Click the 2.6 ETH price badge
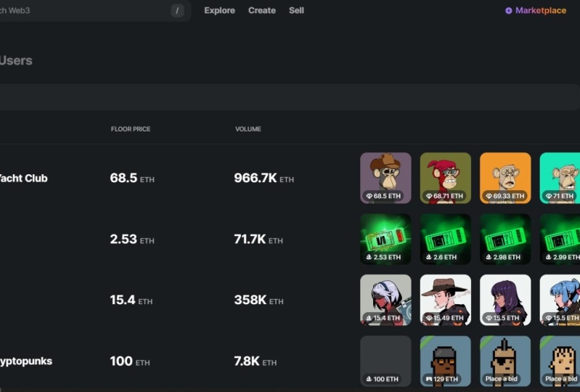The height and width of the screenshot is (392, 580). click(441, 257)
